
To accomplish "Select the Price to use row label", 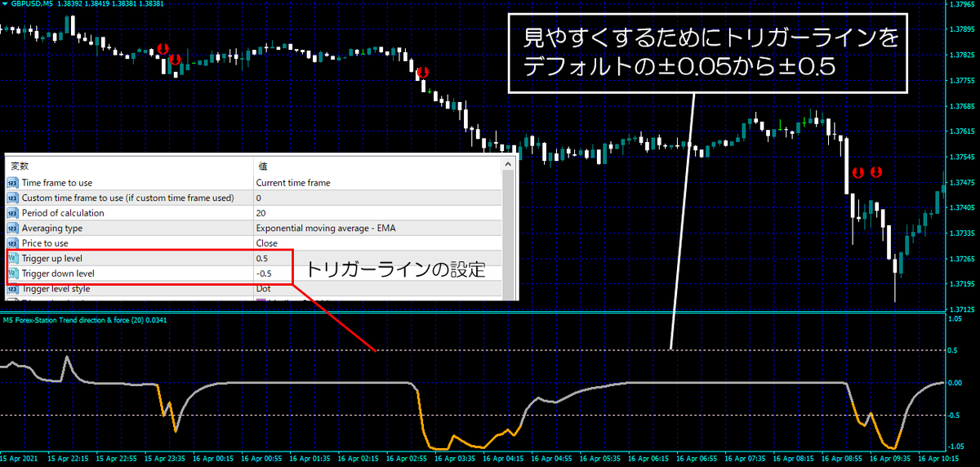I will (x=45, y=243).
